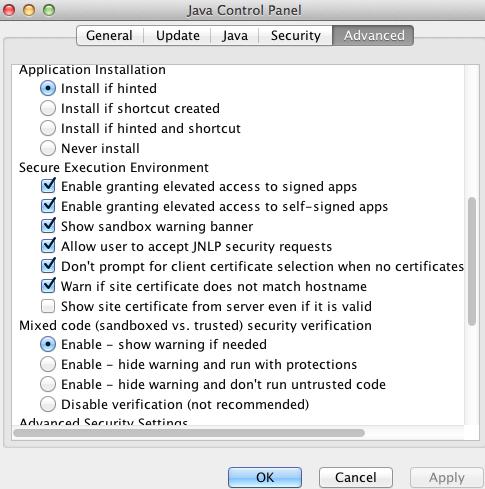The width and height of the screenshot is (485, 489).
Task: Switch to the General tab
Action: coord(110,35)
